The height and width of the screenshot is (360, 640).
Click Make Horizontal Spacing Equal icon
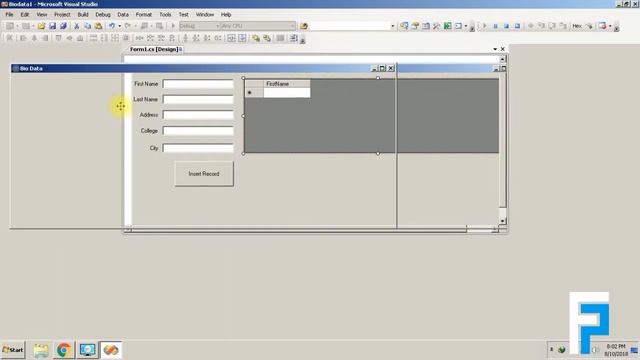click(x=140, y=38)
